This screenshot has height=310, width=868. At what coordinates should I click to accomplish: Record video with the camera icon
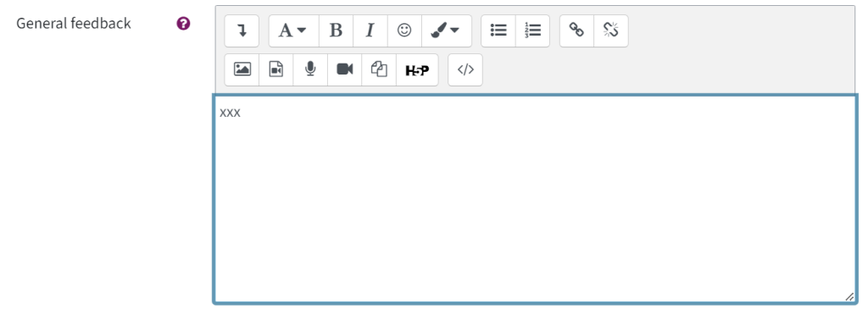pyautogui.click(x=345, y=69)
